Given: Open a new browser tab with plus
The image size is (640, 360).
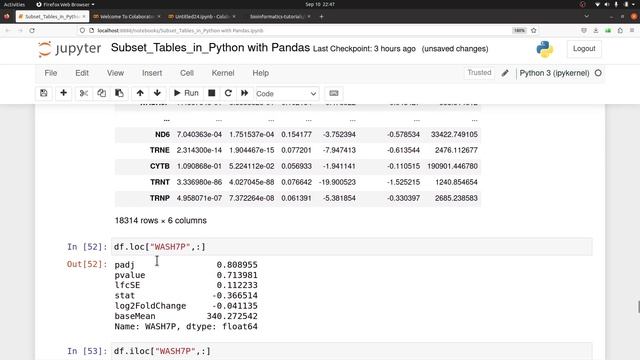Looking at the screenshot, I should (x=321, y=17).
